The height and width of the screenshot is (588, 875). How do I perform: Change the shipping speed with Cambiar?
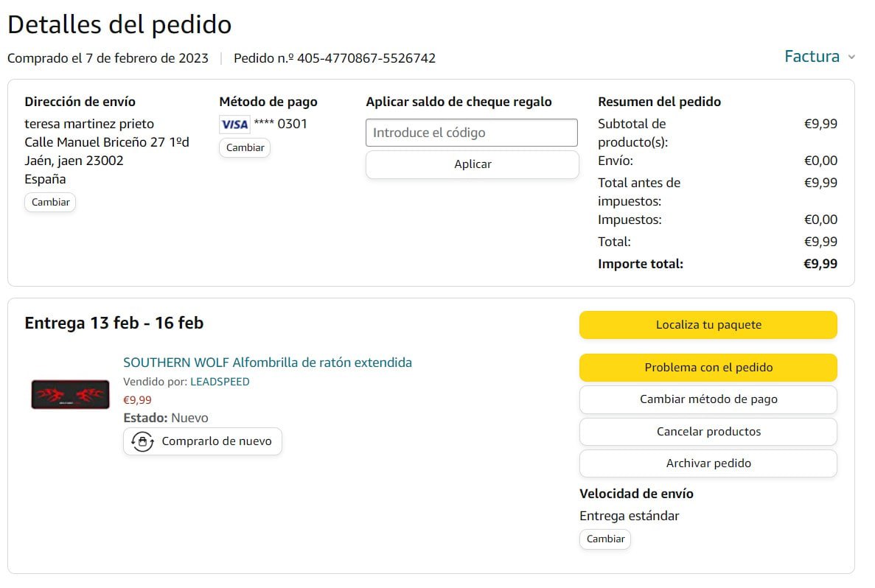tap(605, 539)
